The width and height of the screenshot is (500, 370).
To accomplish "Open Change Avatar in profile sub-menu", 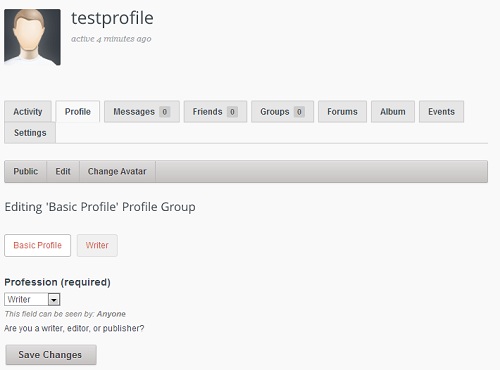I will click(x=117, y=171).
